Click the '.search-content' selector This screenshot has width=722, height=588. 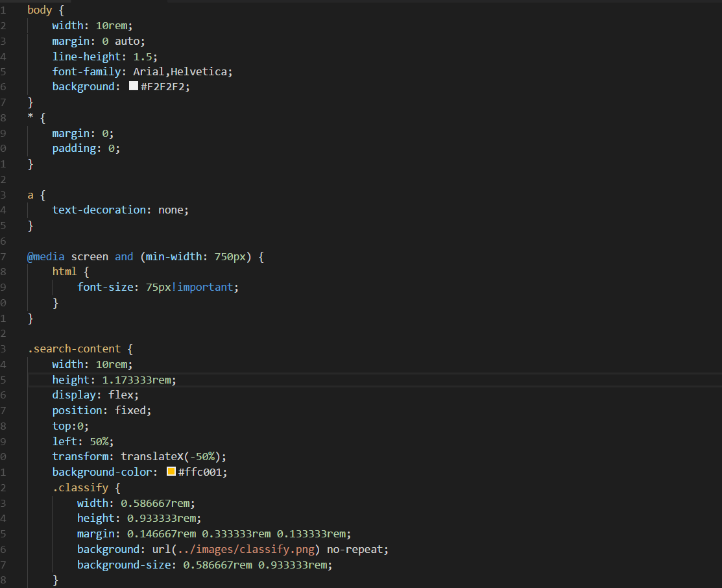[74, 349]
